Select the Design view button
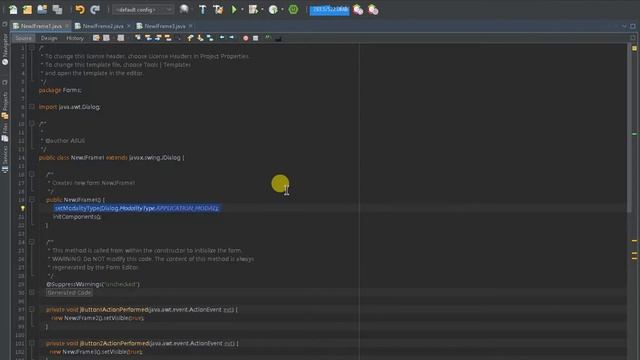Viewport: 640px width, 360px height. tap(49, 38)
